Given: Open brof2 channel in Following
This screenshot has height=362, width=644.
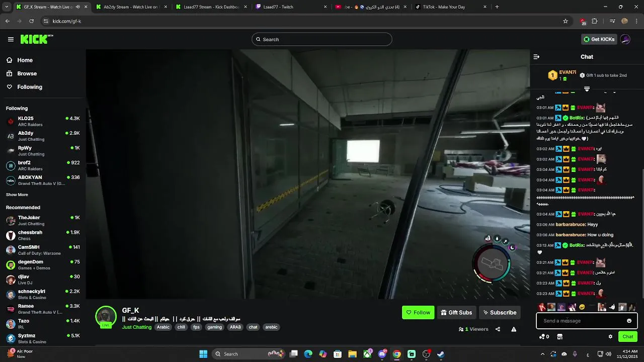Looking at the screenshot, I should [x=43, y=165].
